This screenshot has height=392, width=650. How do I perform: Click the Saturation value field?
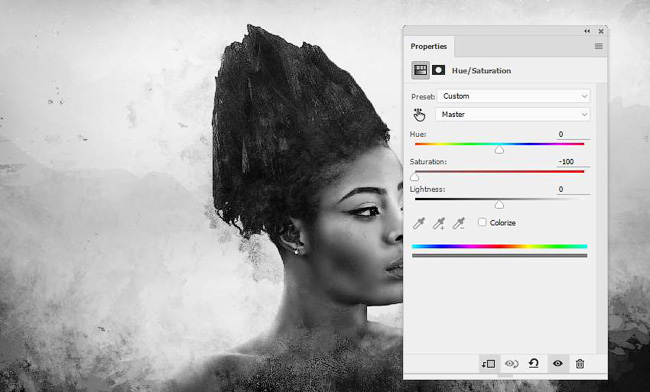coord(573,162)
